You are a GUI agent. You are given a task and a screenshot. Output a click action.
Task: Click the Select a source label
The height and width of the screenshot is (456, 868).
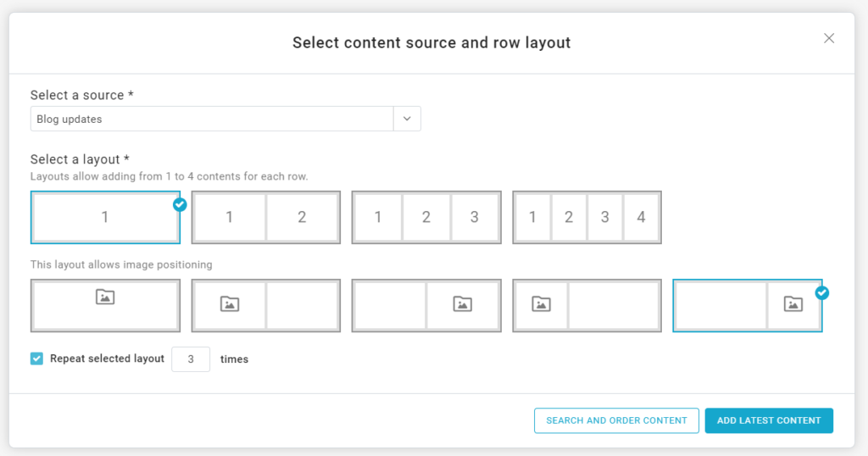pyautogui.click(x=82, y=95)
